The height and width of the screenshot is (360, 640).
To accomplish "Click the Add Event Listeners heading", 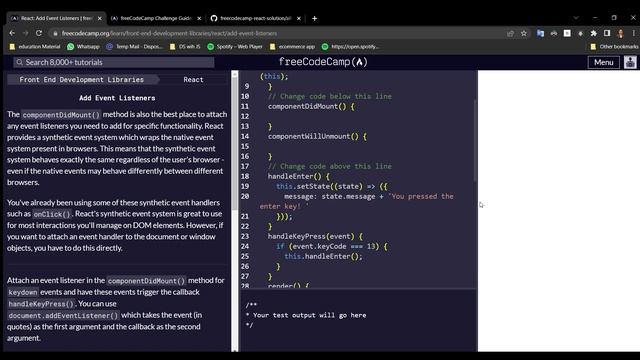I will (x=117, y=98).
